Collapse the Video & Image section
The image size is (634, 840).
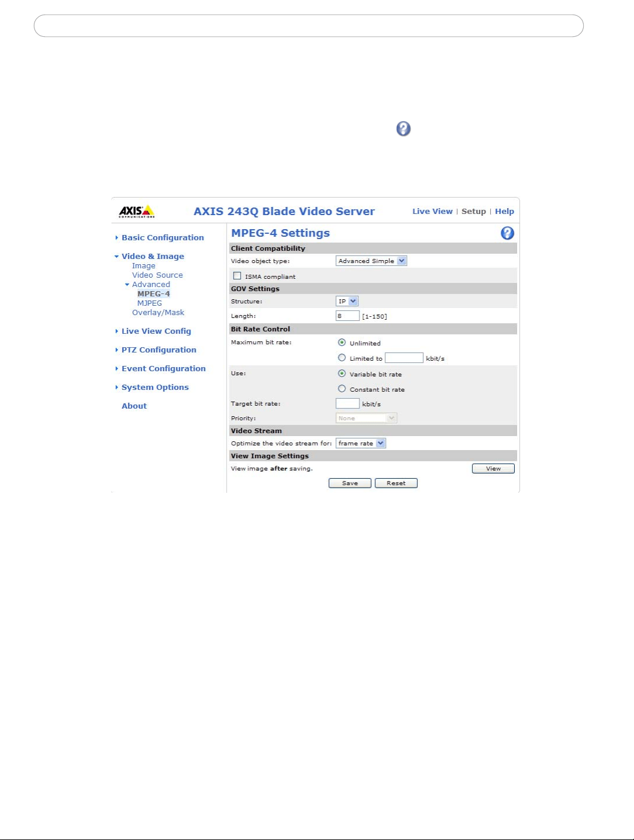coord(117,257)
